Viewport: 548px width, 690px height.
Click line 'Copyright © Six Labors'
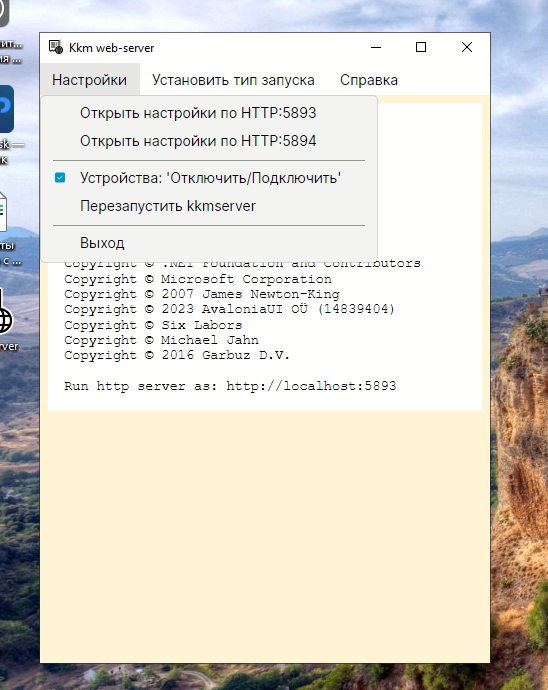153,325
